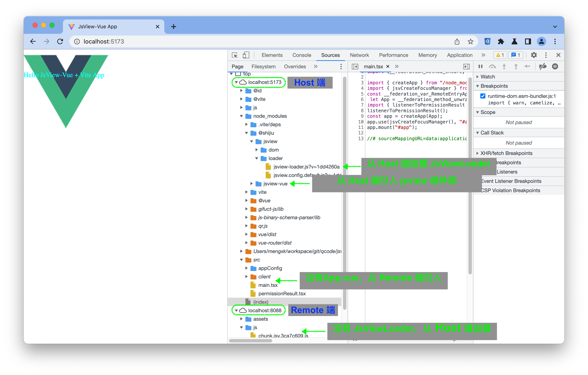
Task: Open DevTools settings gear
Action: click(x=534, y=55)
